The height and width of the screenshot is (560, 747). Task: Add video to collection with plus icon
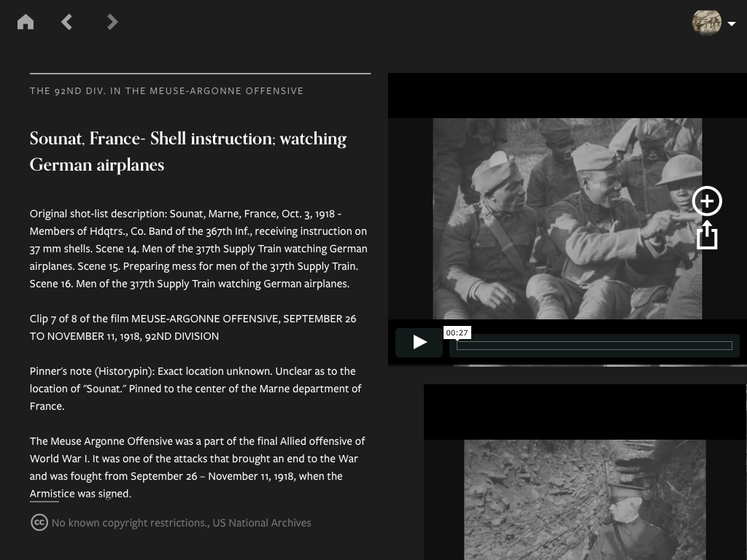pyautogui.click(x=707, y=201)
